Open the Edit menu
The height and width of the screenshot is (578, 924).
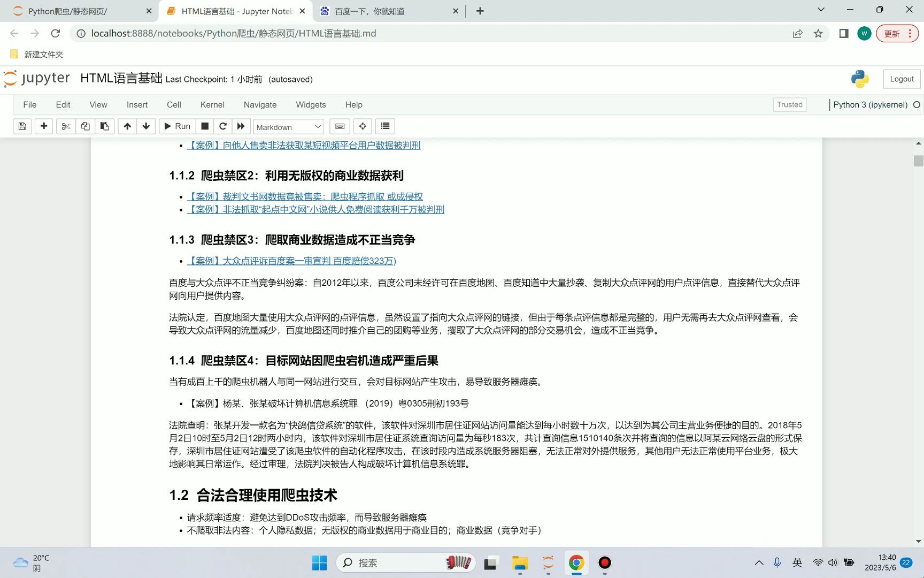click(x=63, y=105)
